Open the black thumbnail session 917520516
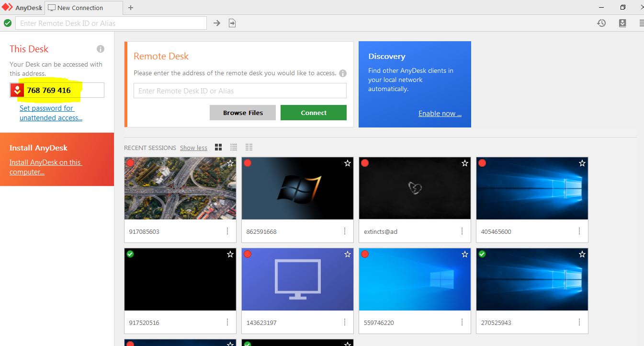Viewport: 644px width, 346px height. click(180, 279)
